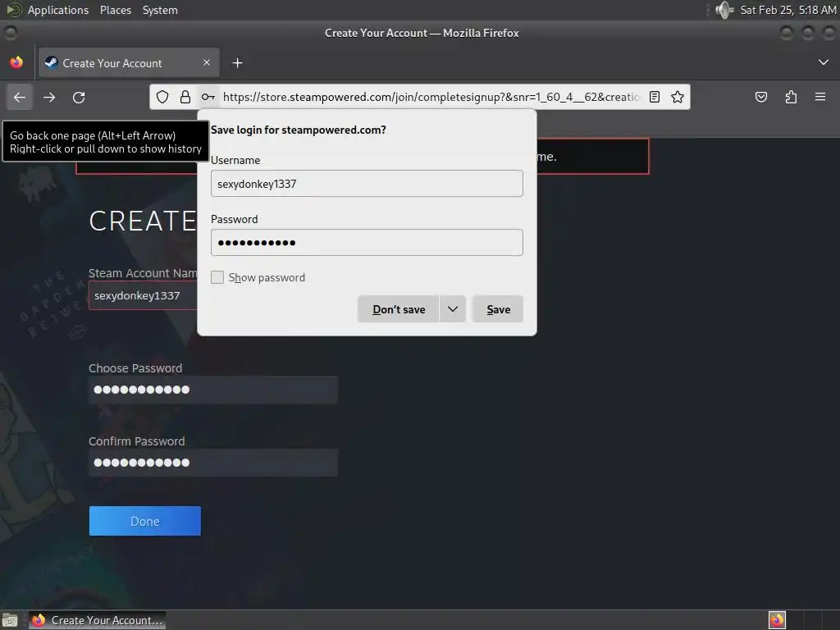
Task: Close the Create Your Account tab
Action: tap(207, 62)
